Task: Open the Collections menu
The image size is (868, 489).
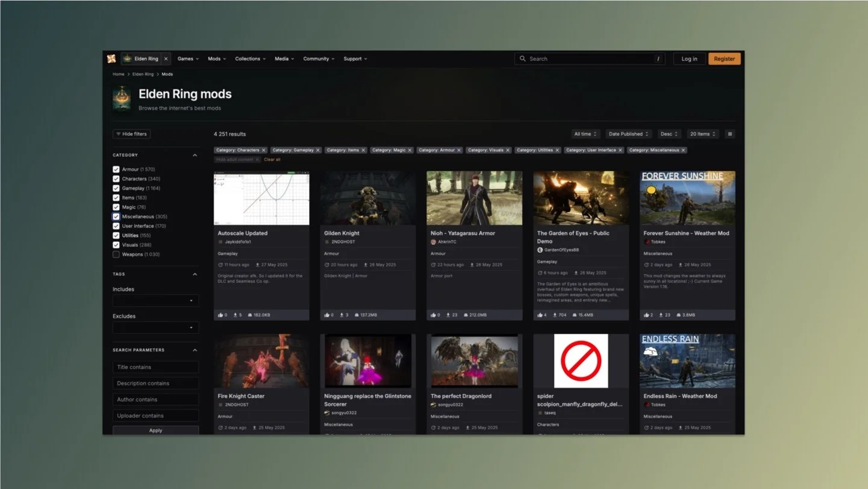Action: (250, 58)
